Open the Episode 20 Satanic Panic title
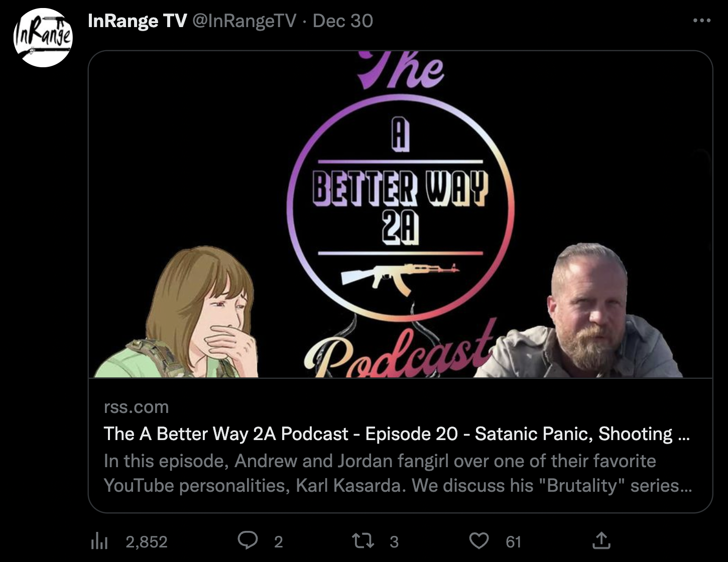 (x=397, y=434)
